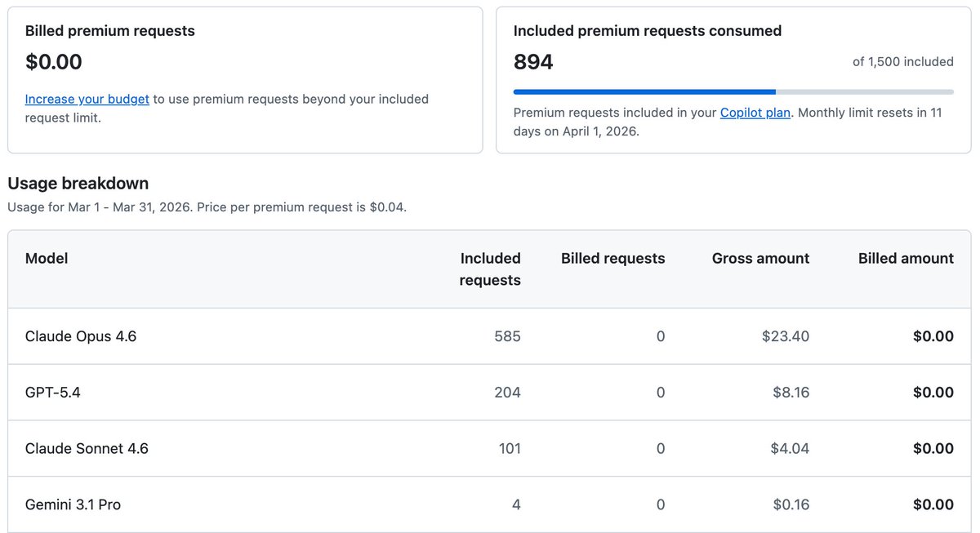The width and height of the screenshot is (980, 533).
Task: Click the "Billed premium requests" card title
Action: [x=109, y=31]
